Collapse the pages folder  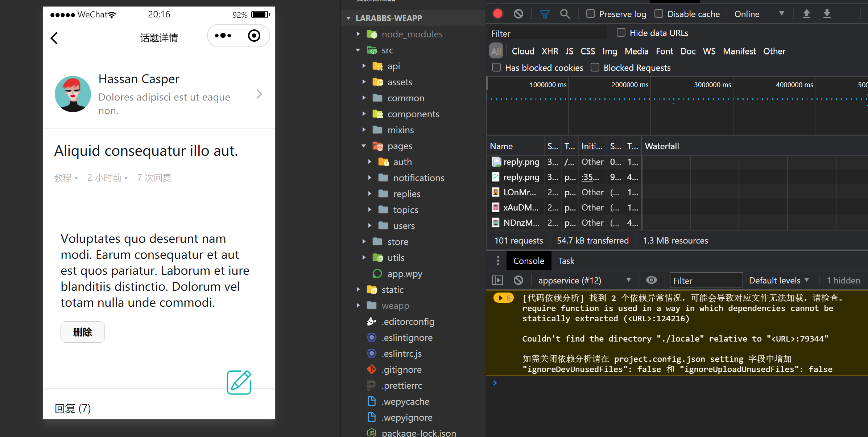(x=364, y=146)
